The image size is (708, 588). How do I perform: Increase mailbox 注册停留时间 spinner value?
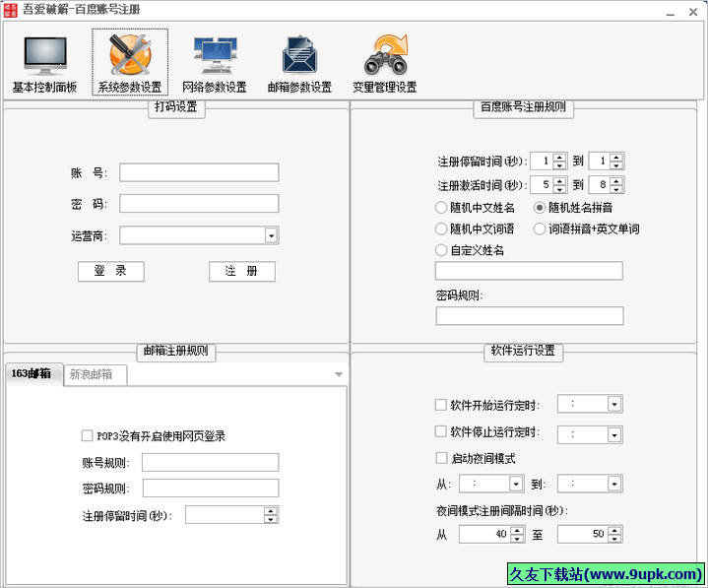point(271,511)
